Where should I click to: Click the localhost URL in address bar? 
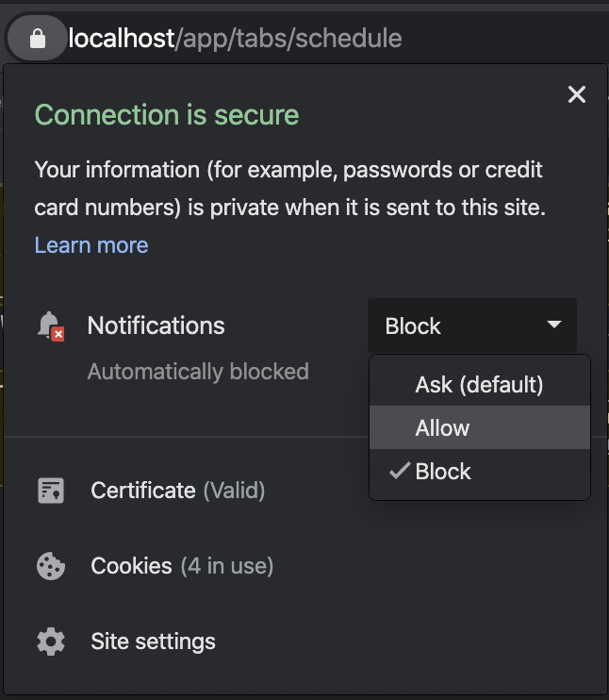pos(235,39)
